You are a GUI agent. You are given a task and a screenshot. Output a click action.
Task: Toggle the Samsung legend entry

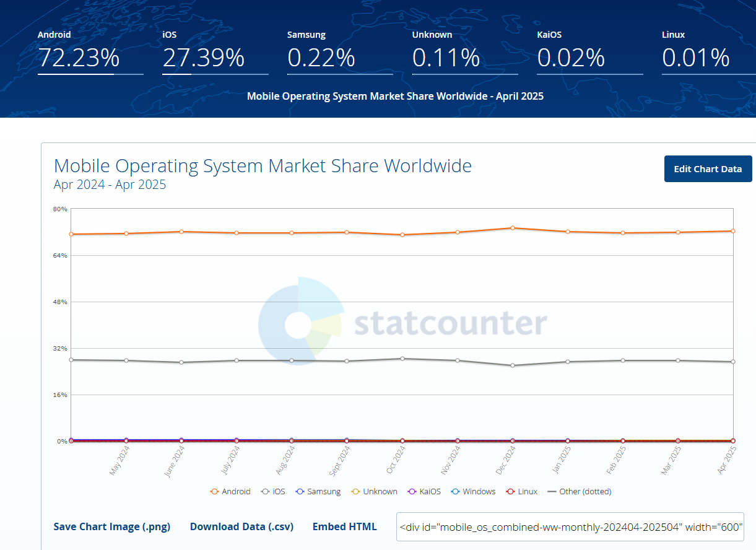[318, 491]
